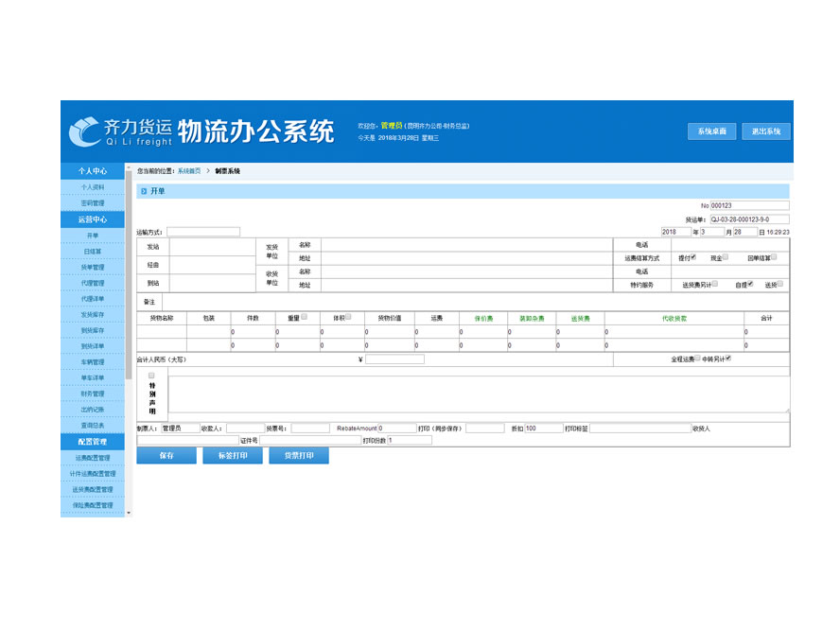
Task: Click the arrow icon beside 开单 heading
Action: tap(144, 191)
